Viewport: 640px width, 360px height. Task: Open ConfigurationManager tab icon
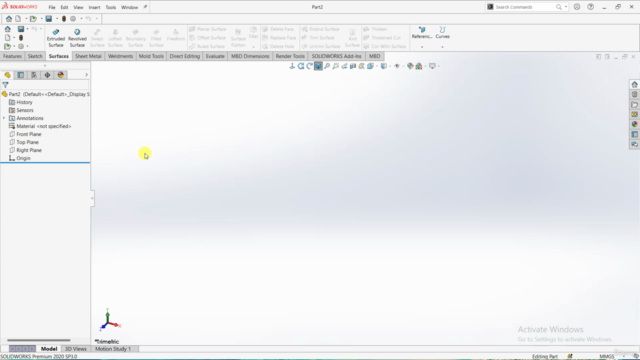point(34,75)
